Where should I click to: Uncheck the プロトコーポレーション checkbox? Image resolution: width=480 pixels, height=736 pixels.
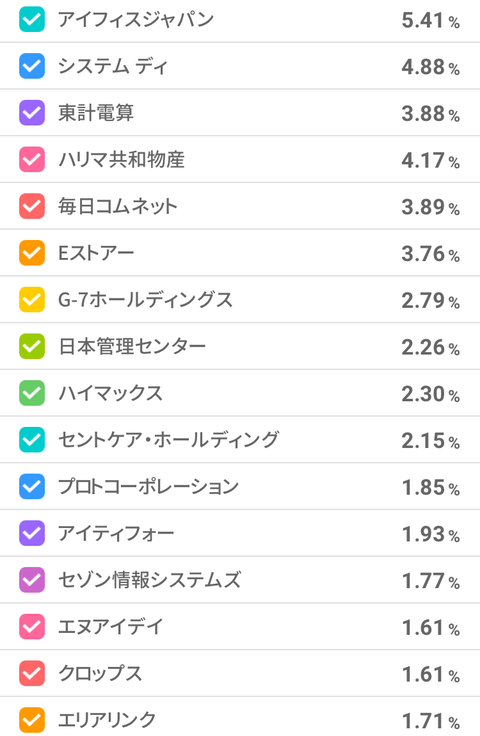(32, 486)
